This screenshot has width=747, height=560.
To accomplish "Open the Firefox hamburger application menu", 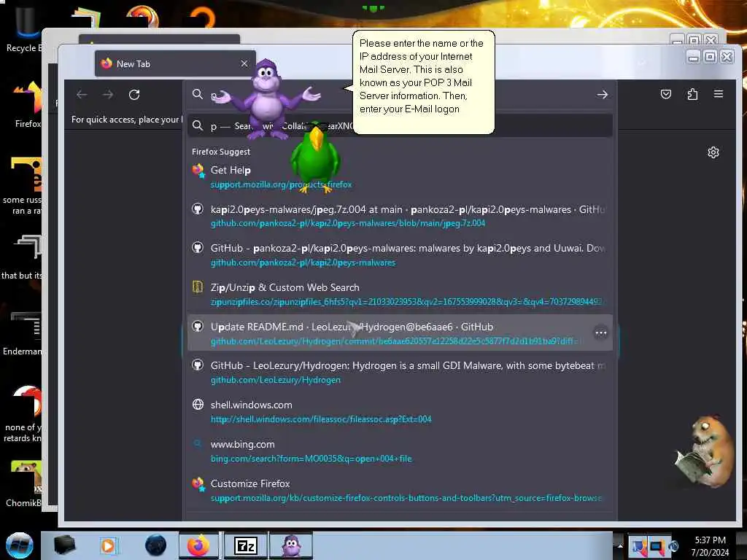I will (x=719, y=94).
